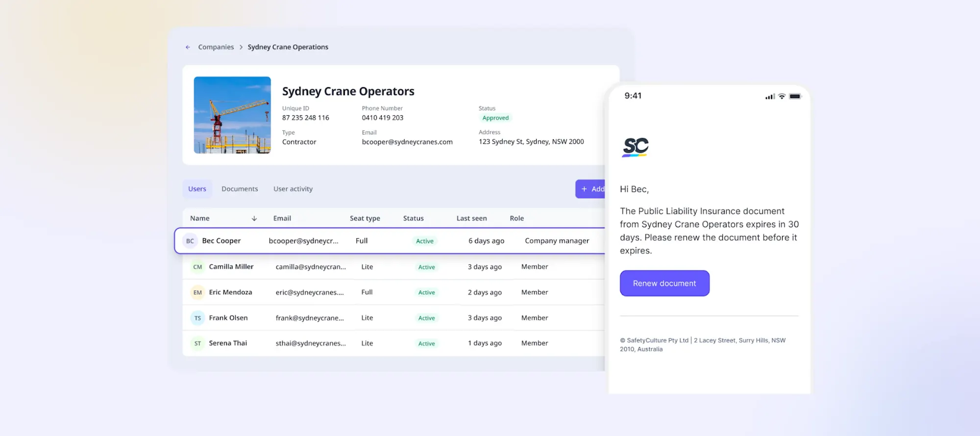980x436 pixels.
Task: Click the company email bcooper@sydneycranes.com
Action: tap(407, 142)
